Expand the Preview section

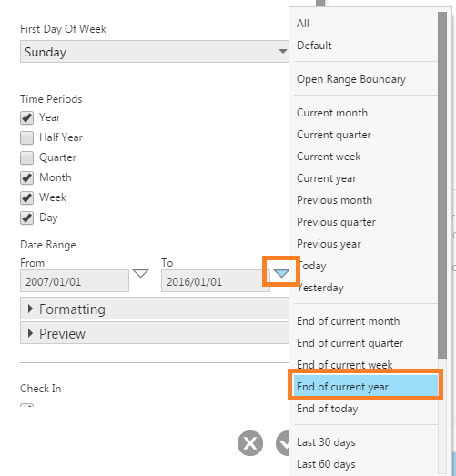point(154,333)
